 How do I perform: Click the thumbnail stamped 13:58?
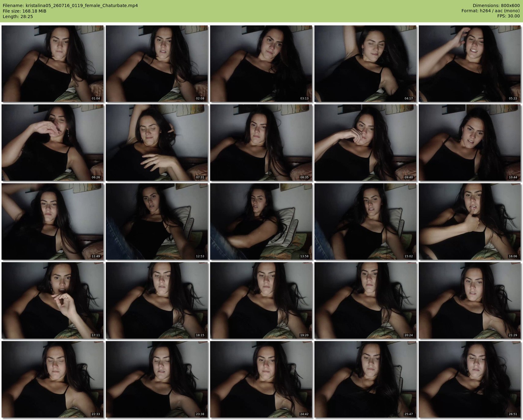click(261, 221)
